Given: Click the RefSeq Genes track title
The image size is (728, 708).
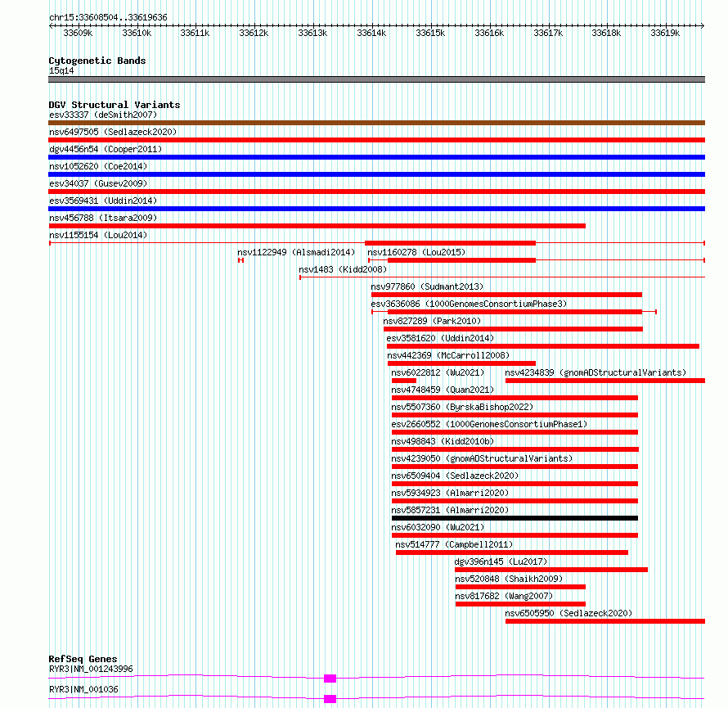Looking at the screenshot, I should point(83,659).
